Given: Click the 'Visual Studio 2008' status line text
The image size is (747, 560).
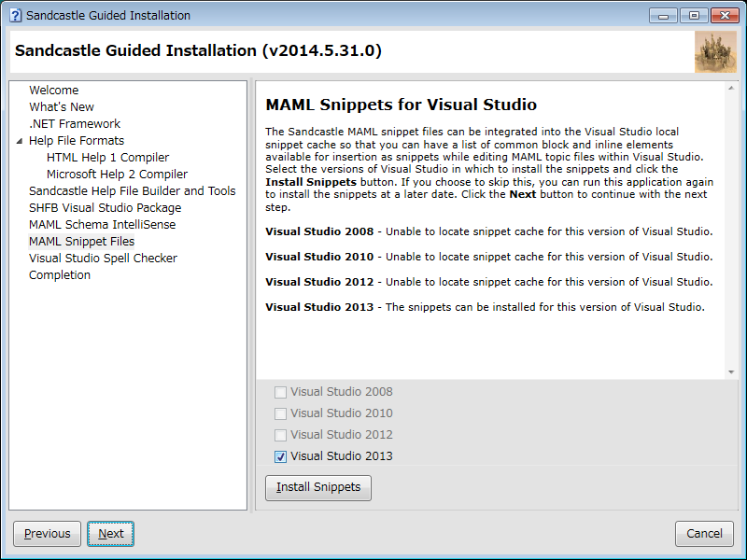Looking at the screenshot, I should coord(489,231).
